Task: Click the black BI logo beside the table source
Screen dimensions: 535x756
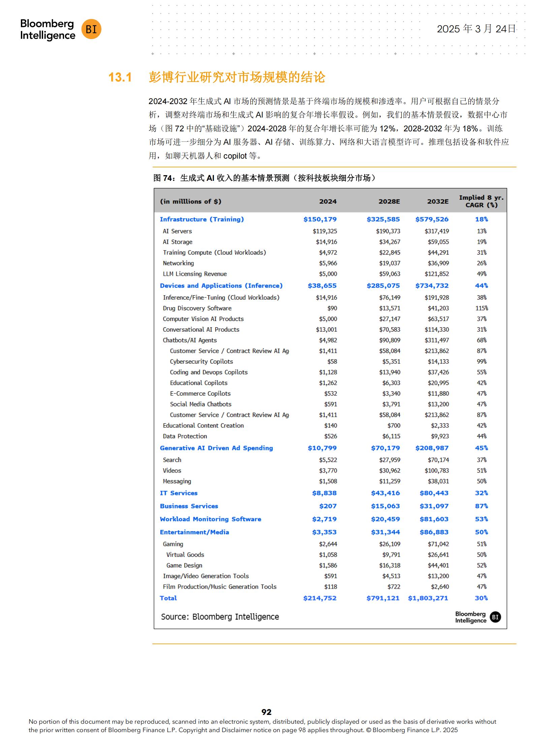Action: pos(495,617)
